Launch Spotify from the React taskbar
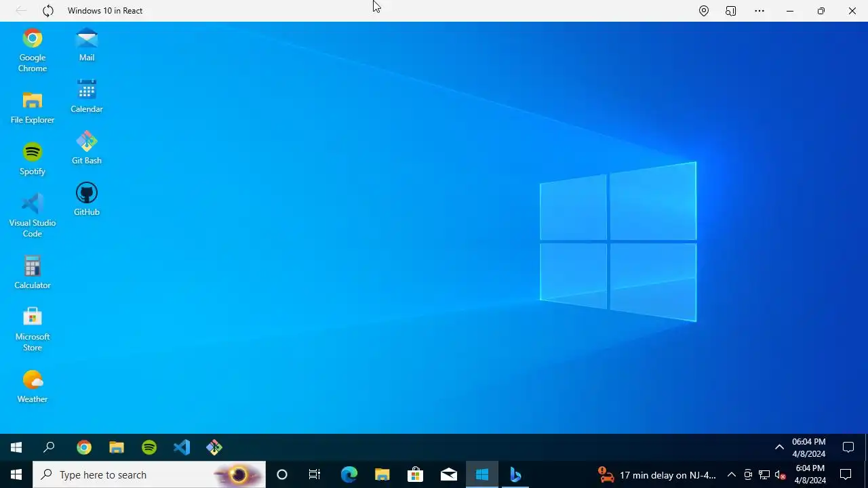Viewport: 868px width, 488px height. (149, 447)
